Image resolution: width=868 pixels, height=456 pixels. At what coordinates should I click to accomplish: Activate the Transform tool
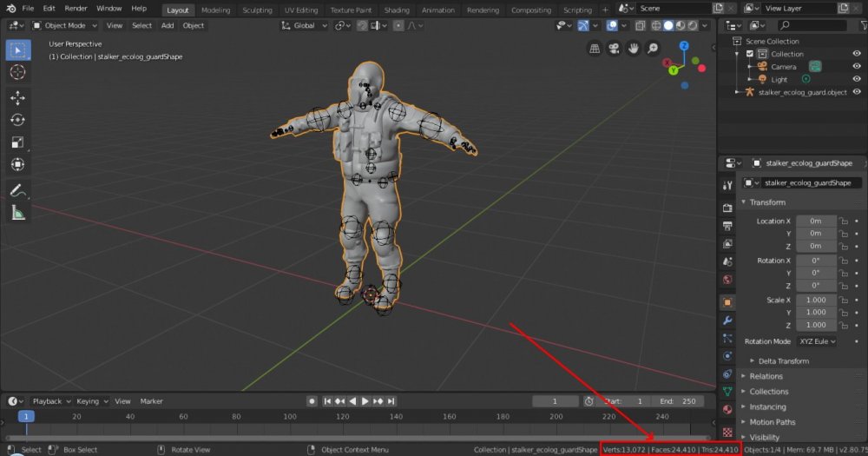17,164
